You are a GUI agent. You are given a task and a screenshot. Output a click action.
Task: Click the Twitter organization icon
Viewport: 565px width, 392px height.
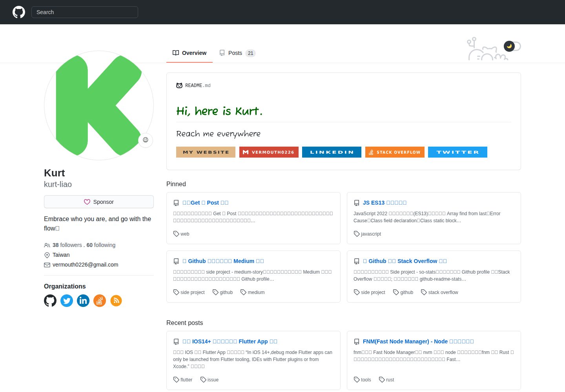click(x=67, y=301)
